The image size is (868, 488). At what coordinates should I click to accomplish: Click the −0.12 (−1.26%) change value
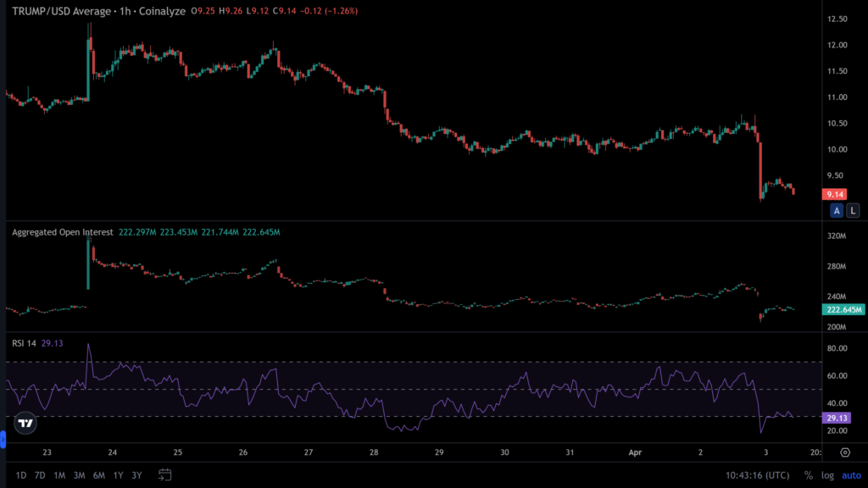point(329,11)
